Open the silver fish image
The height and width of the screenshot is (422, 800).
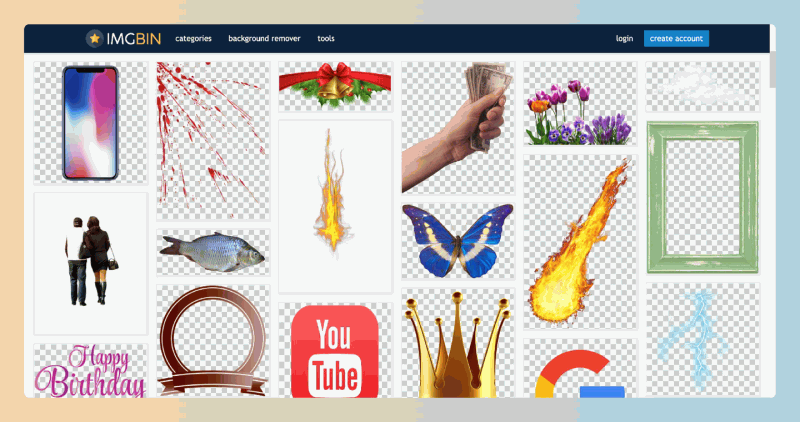213,252
